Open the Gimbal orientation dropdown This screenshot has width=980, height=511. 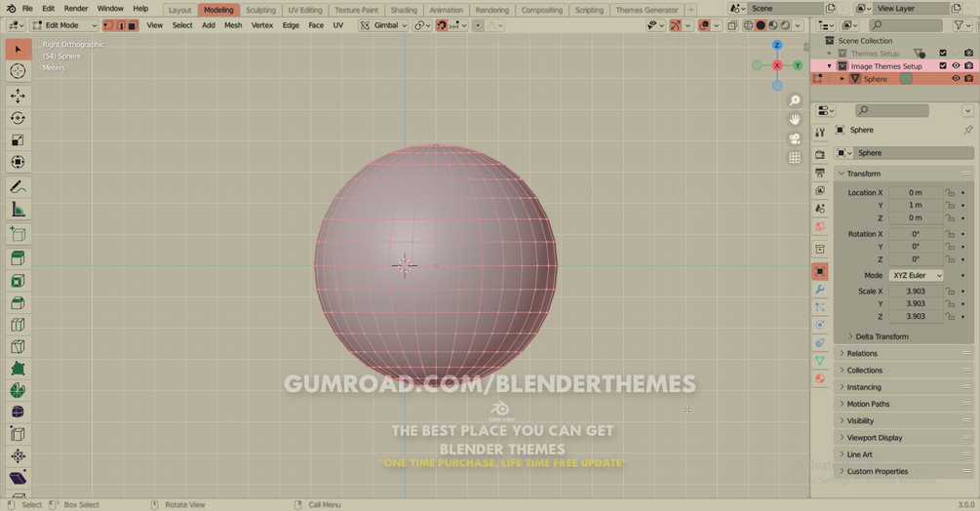(x=384, y=25)
